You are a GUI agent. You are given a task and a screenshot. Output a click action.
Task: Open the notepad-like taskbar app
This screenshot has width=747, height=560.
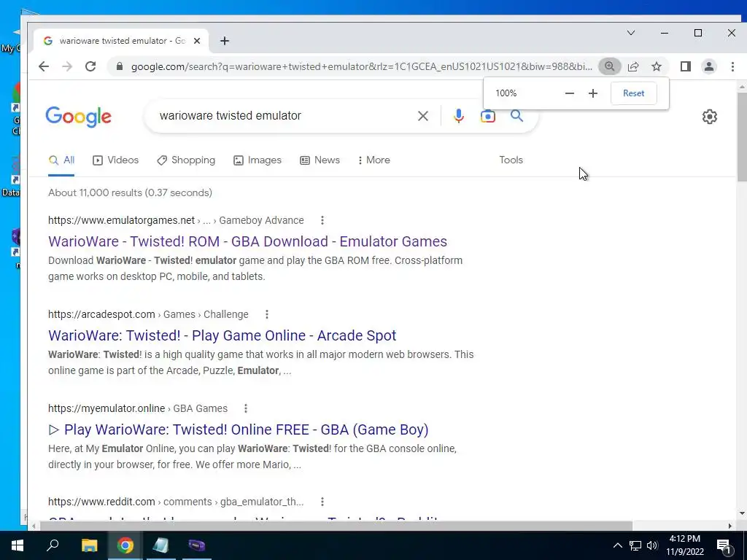pos(160,545)
